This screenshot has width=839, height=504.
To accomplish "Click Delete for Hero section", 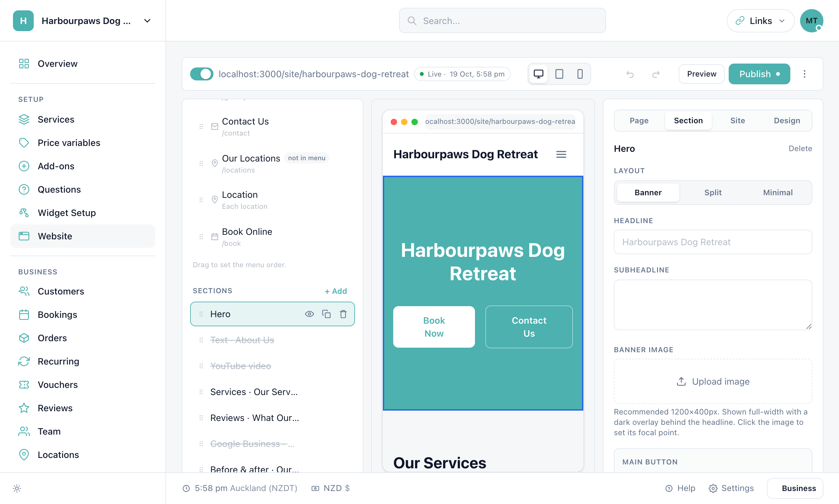I will click(x=800, y=149).
